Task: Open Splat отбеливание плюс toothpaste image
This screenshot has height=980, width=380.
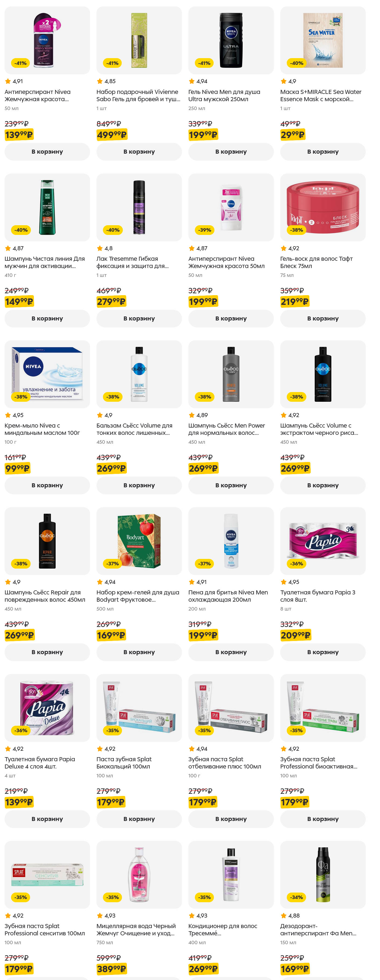Action: (231, 708)
